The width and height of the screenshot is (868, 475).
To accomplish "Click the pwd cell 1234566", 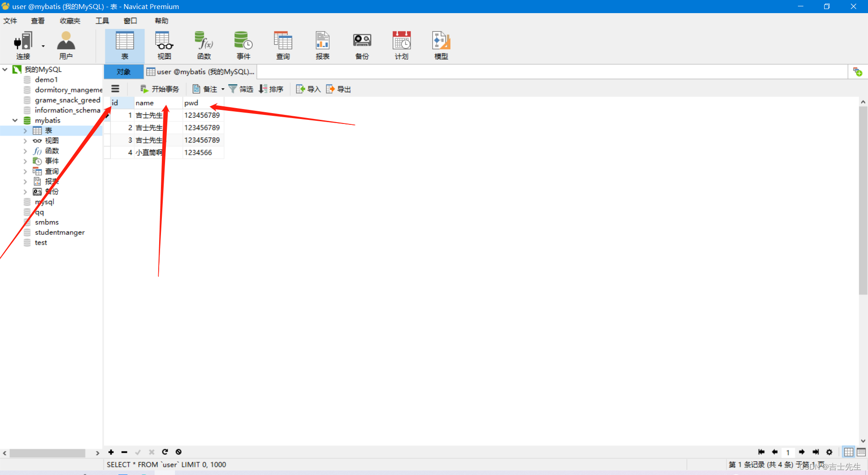I will pyautogui.click(x=203, y=152).
